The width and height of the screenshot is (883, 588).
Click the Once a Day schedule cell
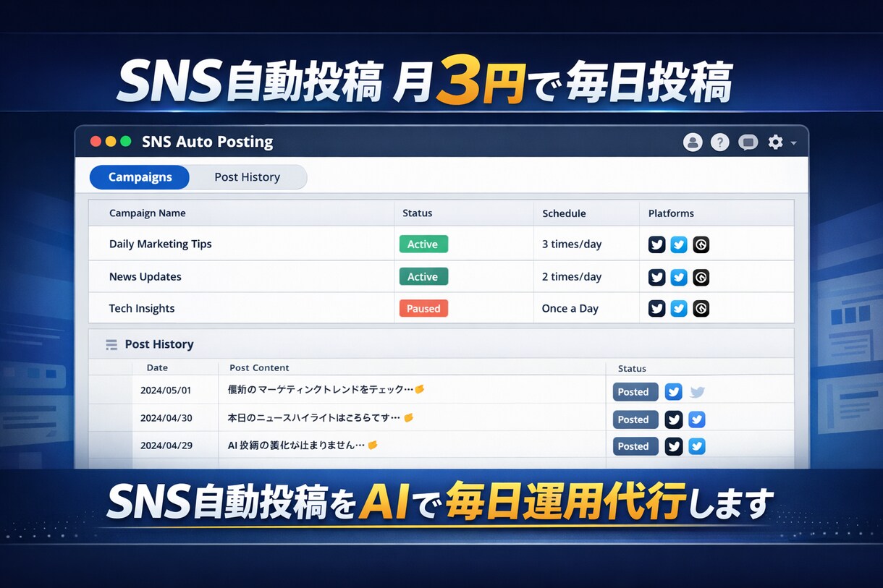[x=570, y=308]
